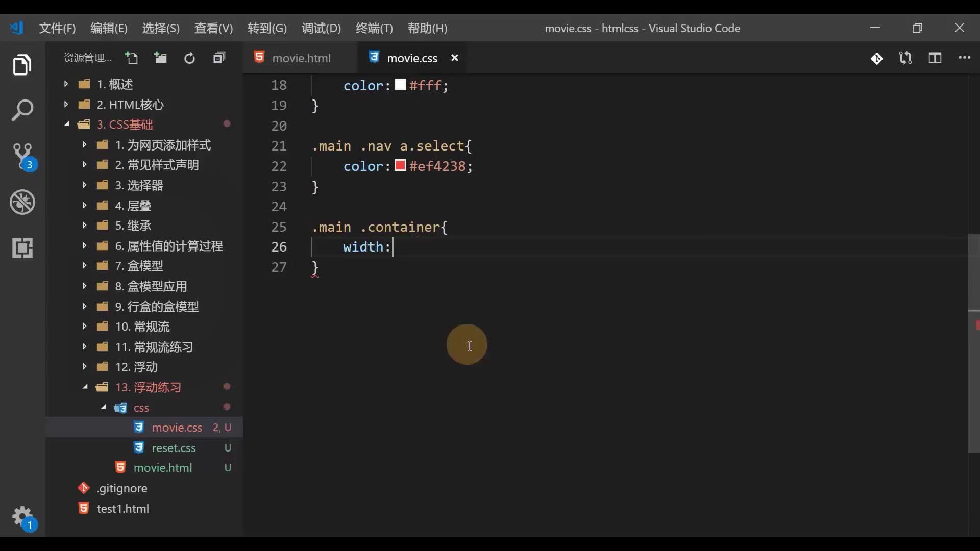The width and height of the screenshot is (980, 551).
Task: Open the Search view in activity bar
Action: 22,110
